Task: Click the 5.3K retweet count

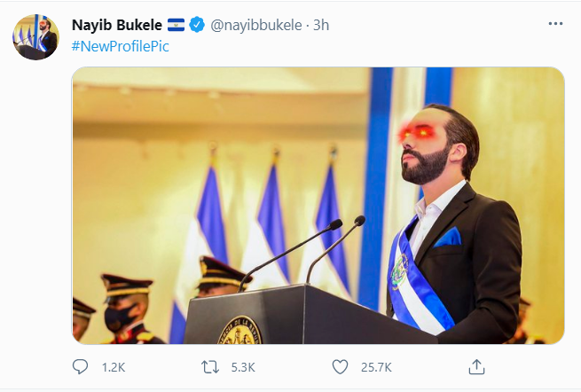Action: pyautogui.click(x=242, y=366)
